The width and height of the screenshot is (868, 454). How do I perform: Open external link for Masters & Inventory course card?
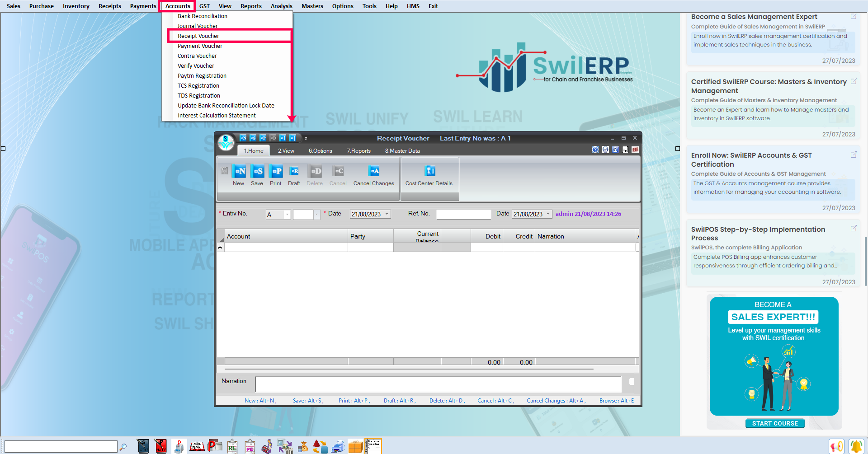pos(854,81)
